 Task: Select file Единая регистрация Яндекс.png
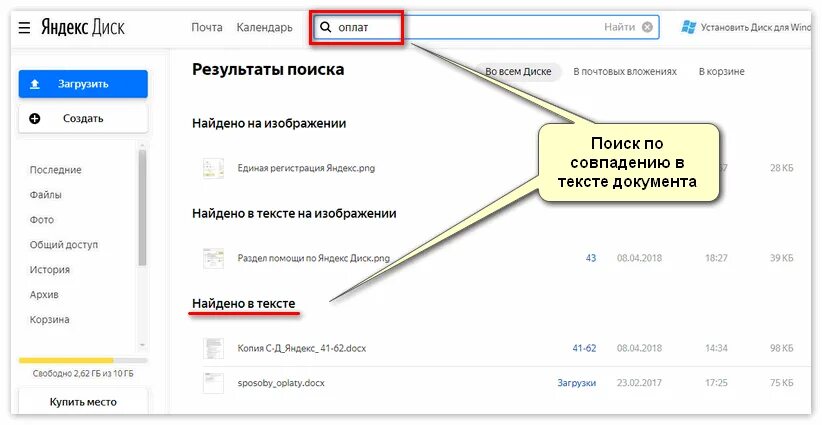[306, 168]
